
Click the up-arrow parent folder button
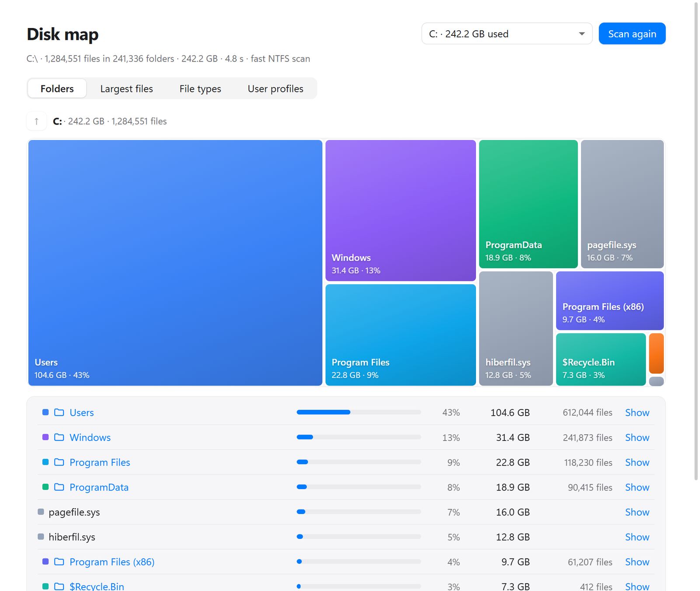coord(37,121)
